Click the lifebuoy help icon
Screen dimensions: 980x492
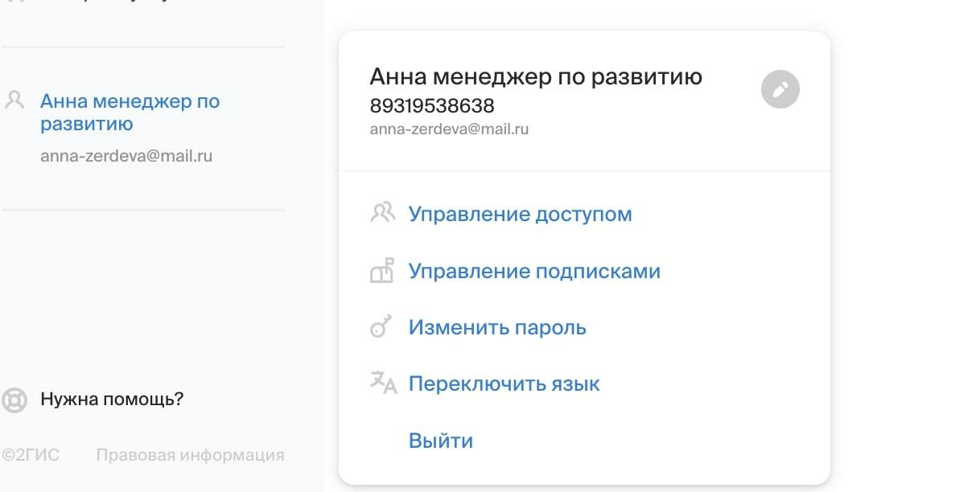(x=14, y=400)
